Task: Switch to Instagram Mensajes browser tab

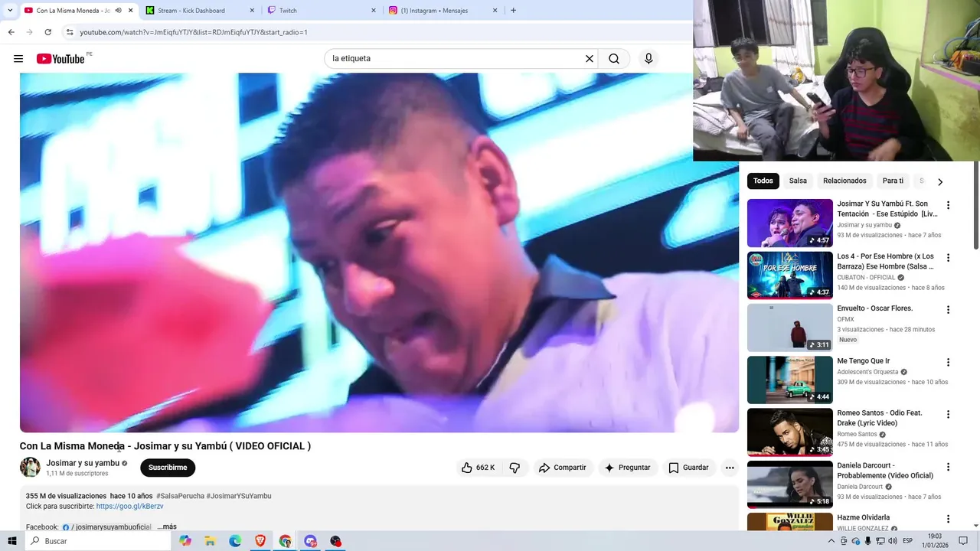Action: (442, 11)
